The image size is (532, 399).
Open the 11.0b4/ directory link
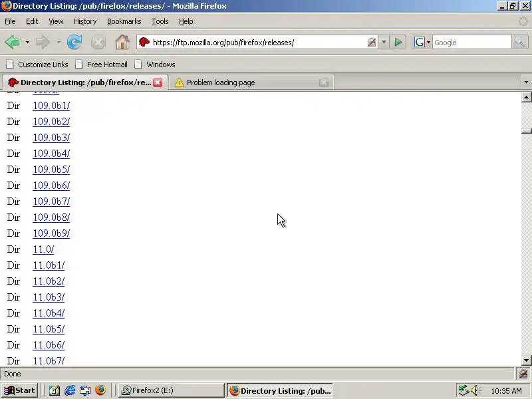[x=49, y=313]
